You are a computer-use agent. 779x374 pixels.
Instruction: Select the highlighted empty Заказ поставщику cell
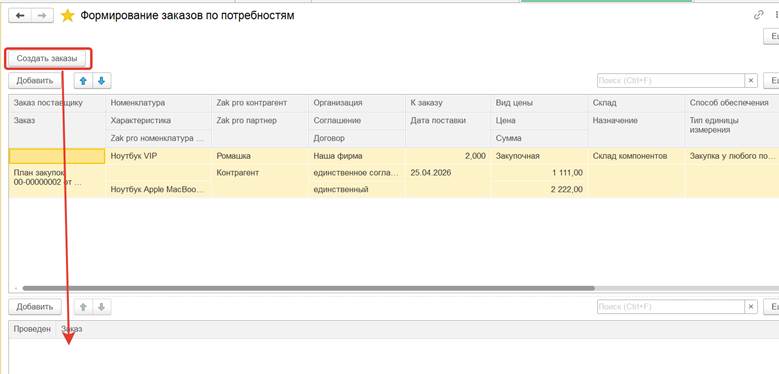click(57, 156)
